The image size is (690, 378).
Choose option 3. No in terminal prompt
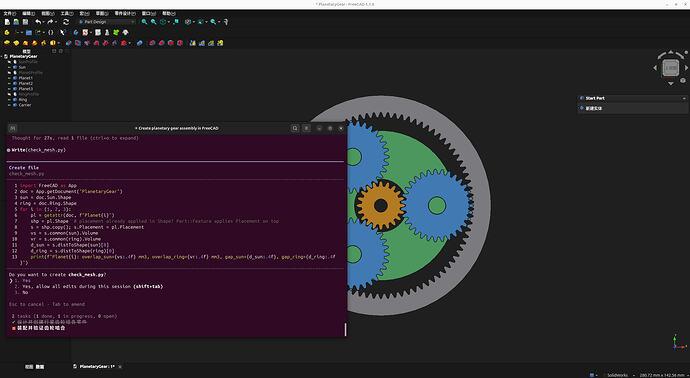(x=22, y=292)
